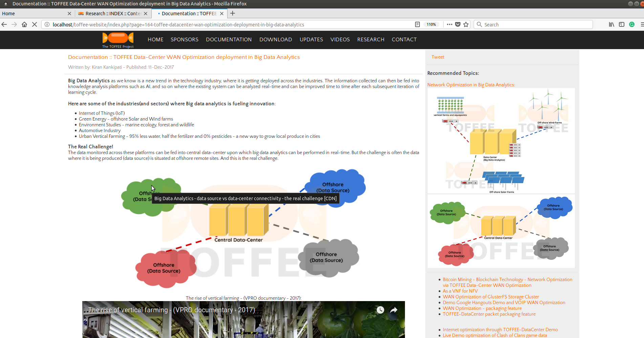Open DOCUMENTATION in site navigation

229,40
